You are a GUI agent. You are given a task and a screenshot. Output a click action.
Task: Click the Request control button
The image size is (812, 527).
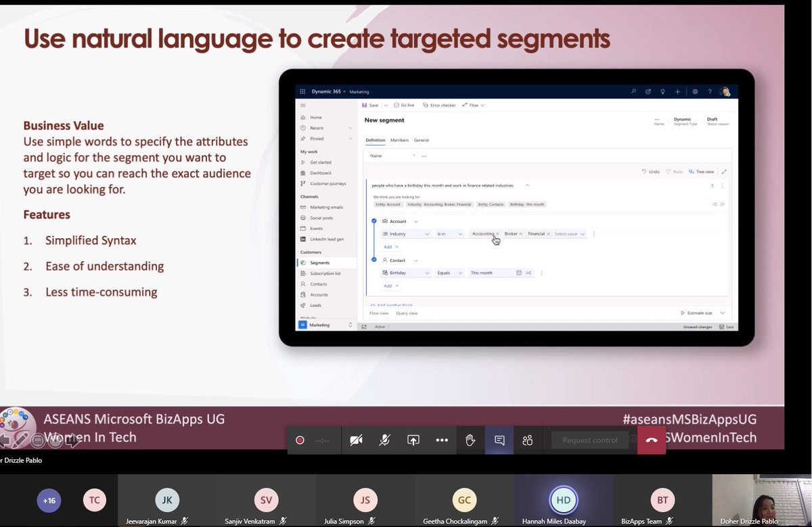[x=590, y=440]
